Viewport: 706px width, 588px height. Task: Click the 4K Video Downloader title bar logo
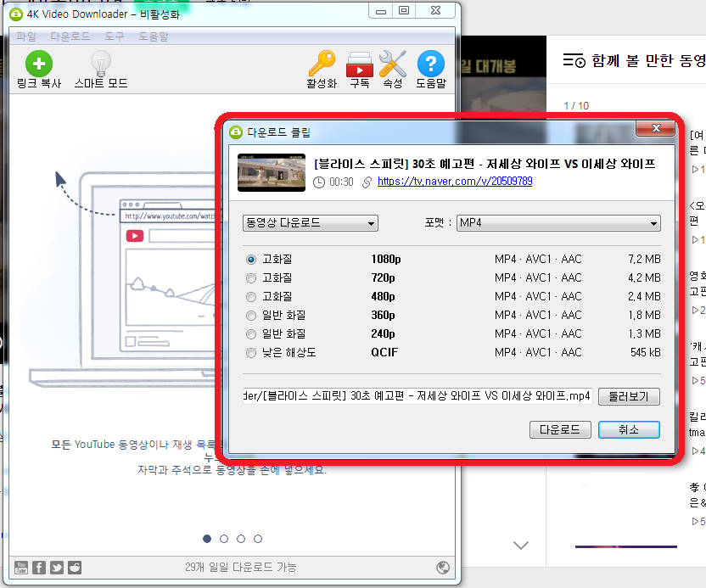(16, 14)
